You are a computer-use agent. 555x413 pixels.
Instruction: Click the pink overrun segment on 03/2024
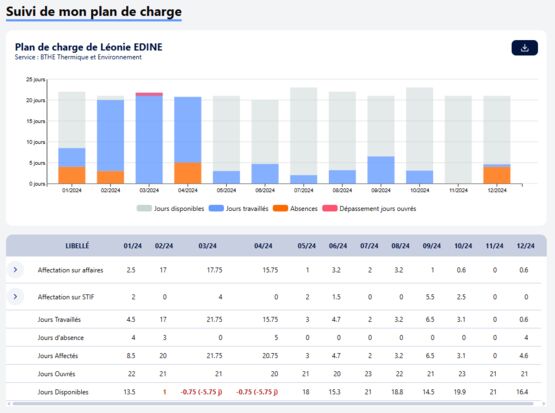[149, 94]
